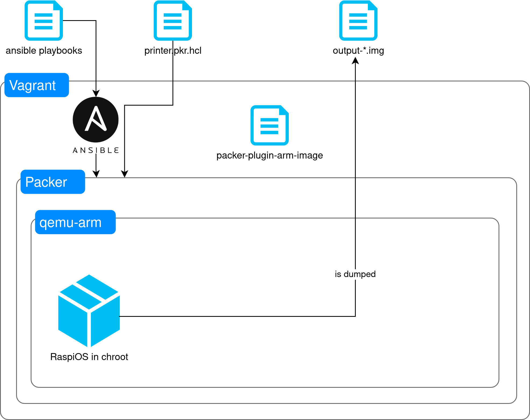Select the 'RaspiOS in chroot' caption
530x420 pixels.
tap(89, 357)
